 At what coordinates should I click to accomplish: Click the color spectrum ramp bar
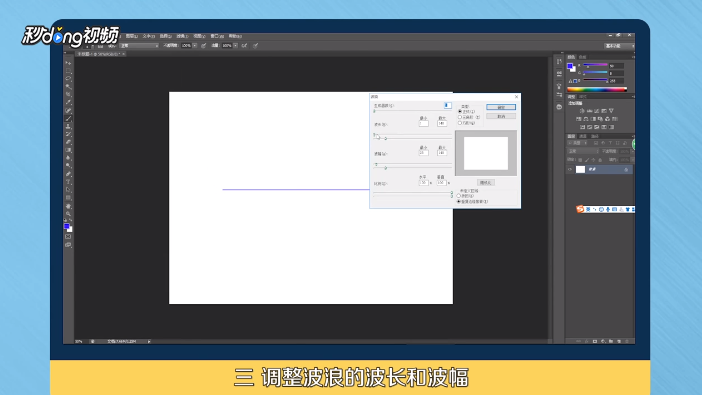click(x=597, y=90)
